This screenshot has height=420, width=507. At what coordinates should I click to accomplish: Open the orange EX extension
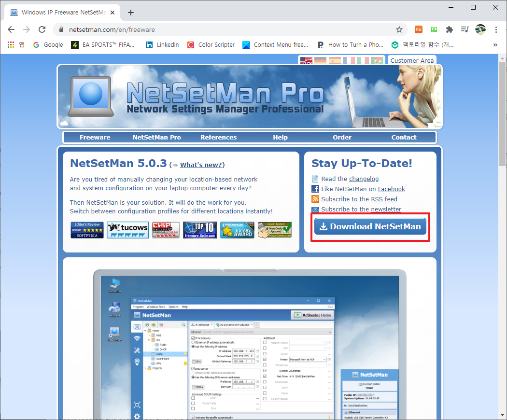pyautogui.click(x=419, y=29)
